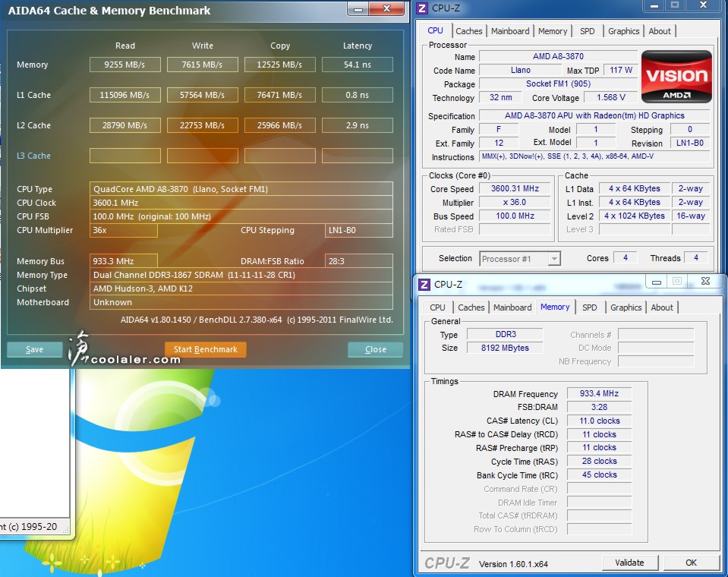Click the Memory Bus 933.3 MHz field
This screenshot has height=577, width=728.
[x=124, y=261]
